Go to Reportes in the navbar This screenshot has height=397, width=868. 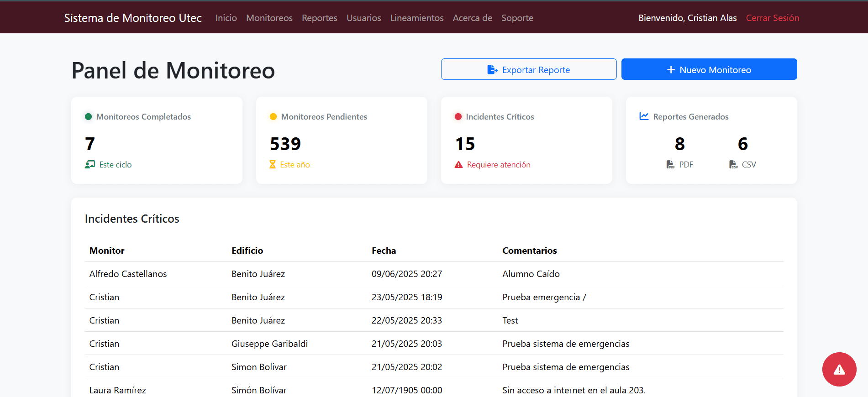coord(319,18)
